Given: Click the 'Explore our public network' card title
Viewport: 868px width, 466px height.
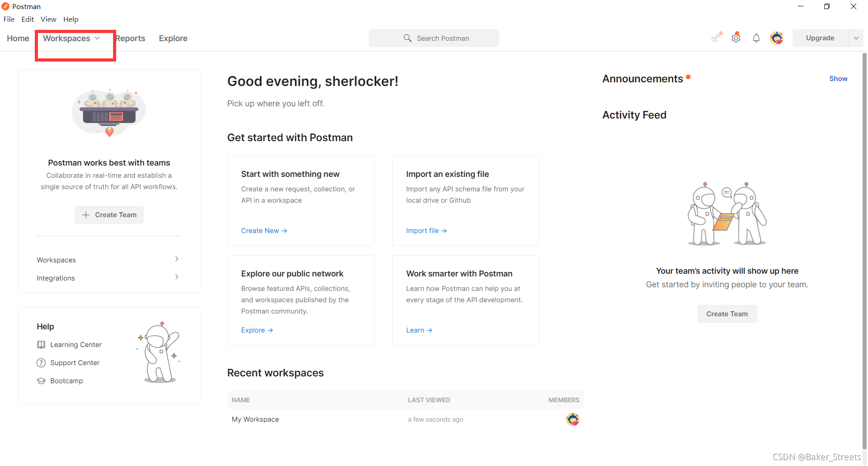Looking at the screenshot, I should (292, 274).
